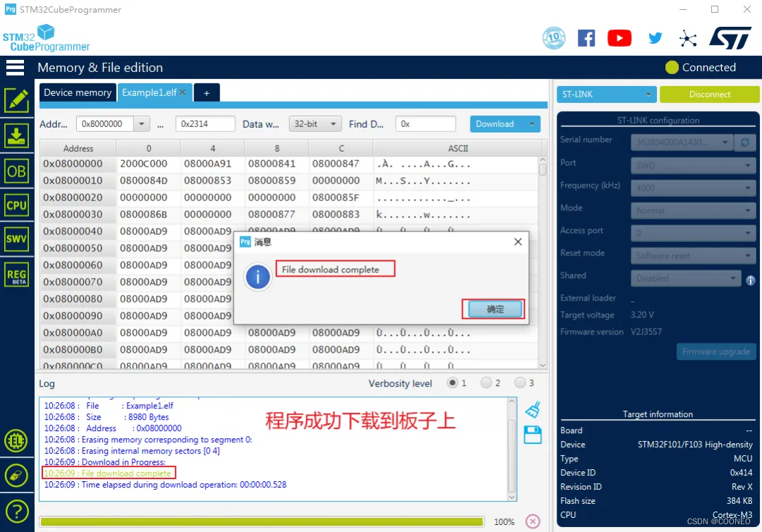Click the Address column header
The height and width of the screenshot is (532, 762).
coord(78,148)
